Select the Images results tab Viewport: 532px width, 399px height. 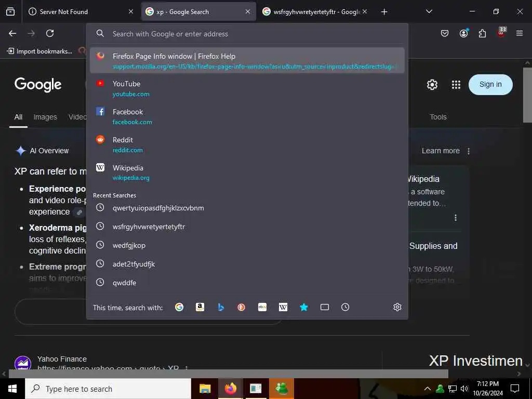[45, 117]
